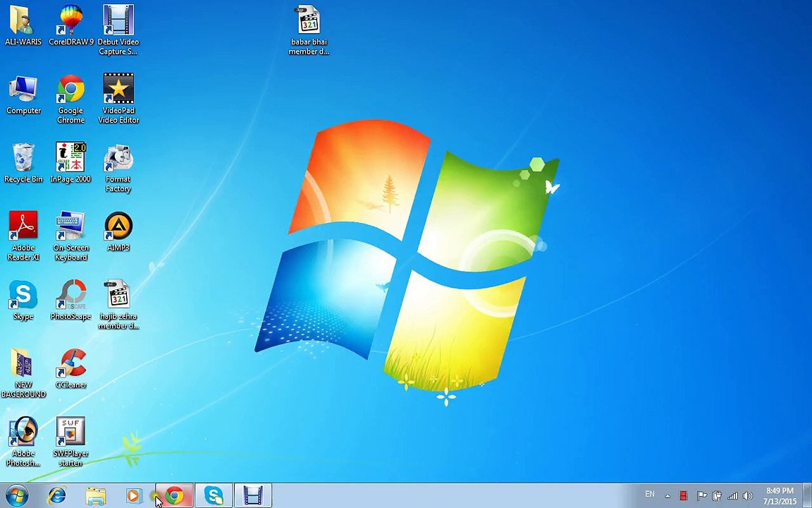Open Windows Media Player from the taskbar
The height and width of the screenshot is (508, 812).
[134, 496]
